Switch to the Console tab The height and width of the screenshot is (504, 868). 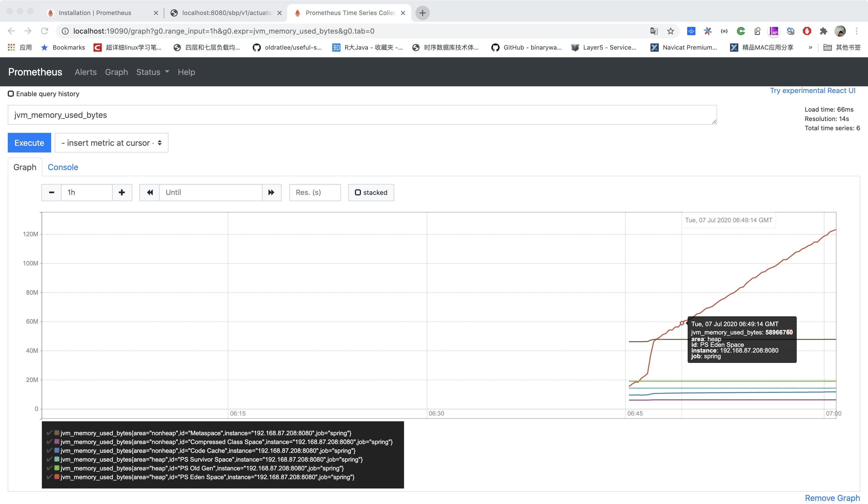(63, 167)
